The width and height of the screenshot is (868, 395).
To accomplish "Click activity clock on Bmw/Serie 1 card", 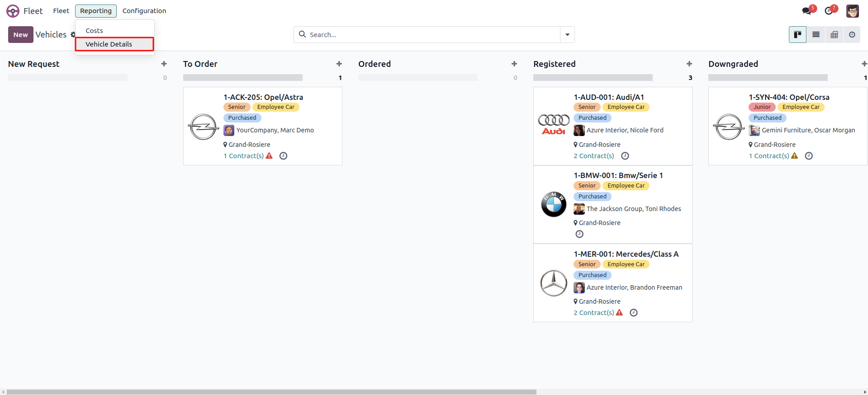I will [x=579, y=234].
